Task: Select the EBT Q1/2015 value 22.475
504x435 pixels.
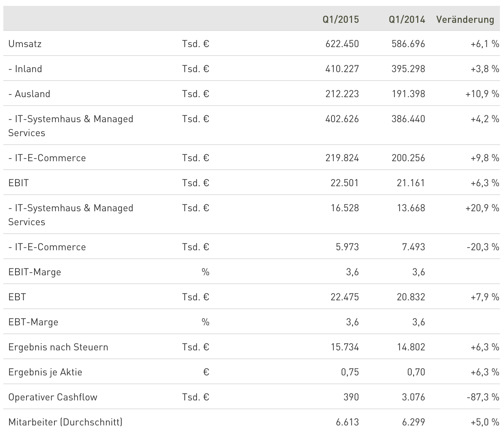Action: coord(344,297)
